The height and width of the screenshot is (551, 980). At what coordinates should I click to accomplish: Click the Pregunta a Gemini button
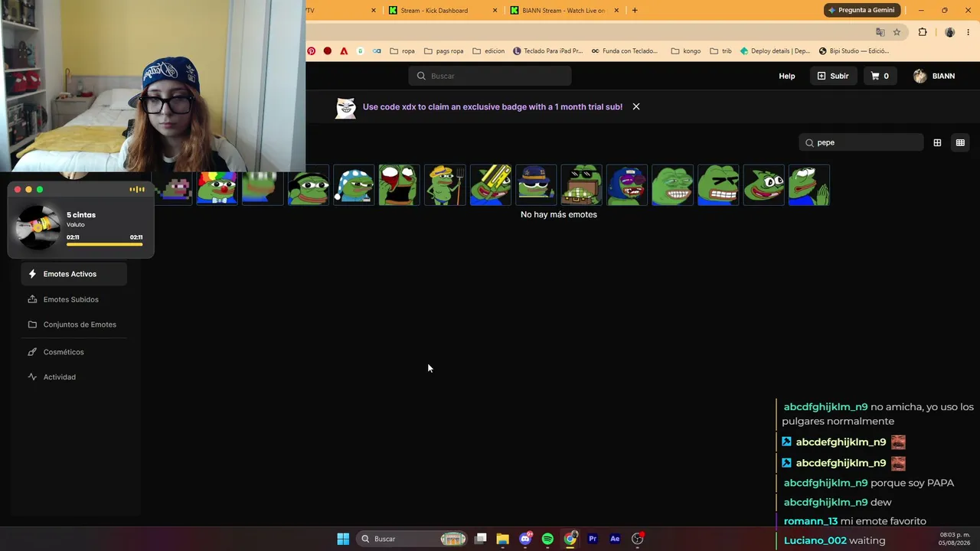[x=861, y=10]
